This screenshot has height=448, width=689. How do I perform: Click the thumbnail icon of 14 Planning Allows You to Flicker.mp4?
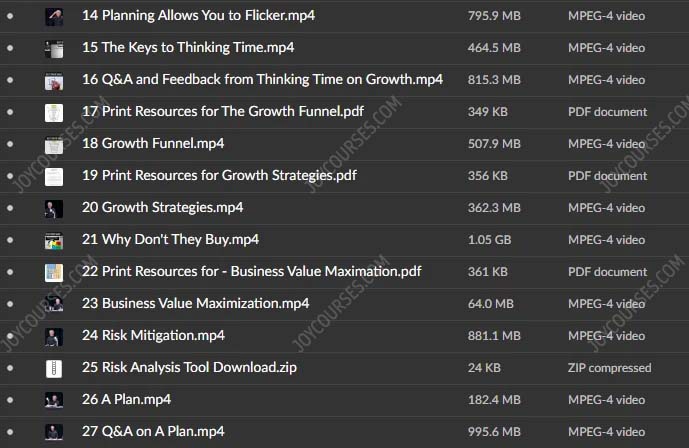(54, 17)
